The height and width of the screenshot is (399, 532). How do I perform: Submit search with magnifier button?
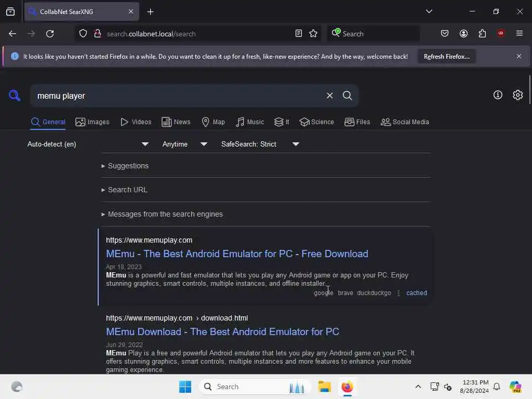click(347, 96)
